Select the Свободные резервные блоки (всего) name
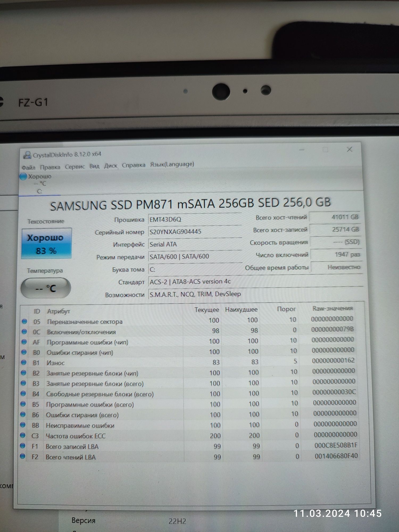Viewport: 399px width, 532px height. coord(100,394)
